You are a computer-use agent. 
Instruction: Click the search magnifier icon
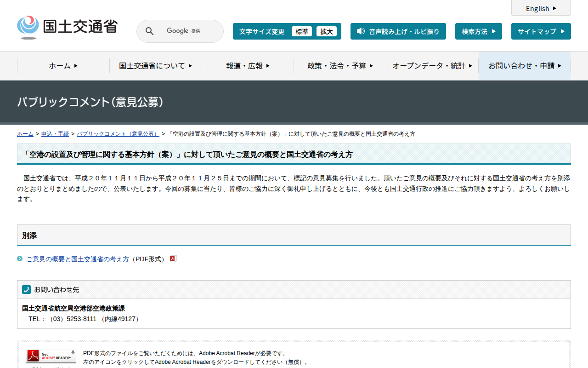pyautogui.click(x=149, y=31)
